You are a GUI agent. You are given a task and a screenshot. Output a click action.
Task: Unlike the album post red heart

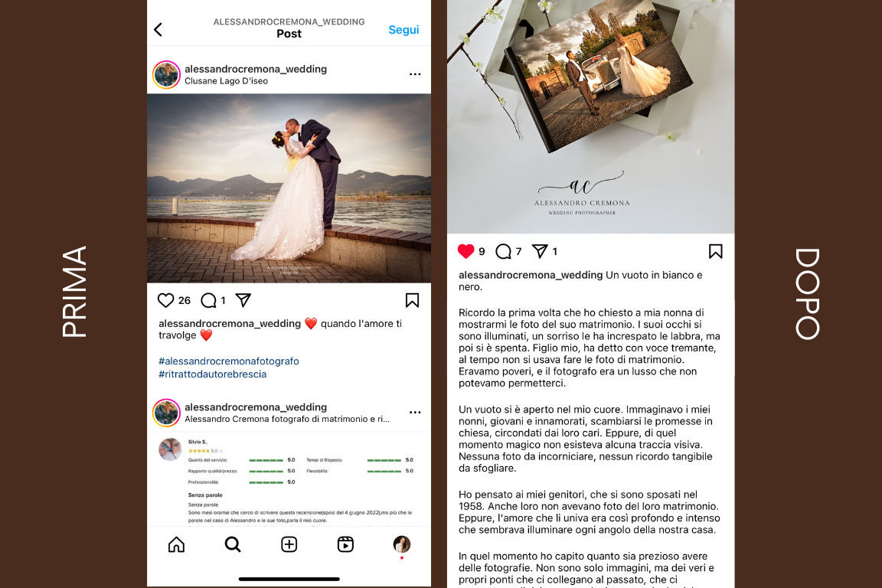coord(465,251)
